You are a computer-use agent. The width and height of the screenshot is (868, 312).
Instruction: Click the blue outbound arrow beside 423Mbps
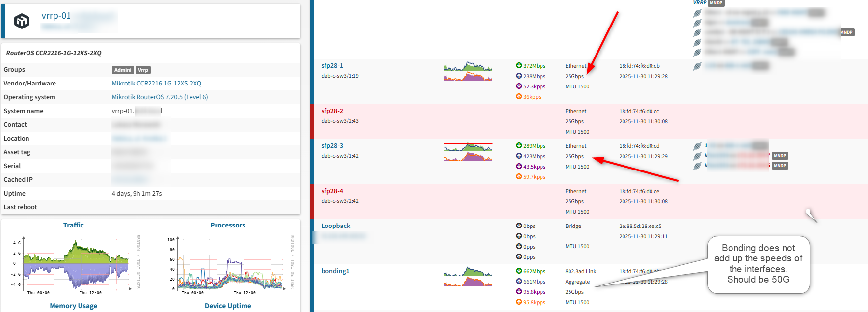coord(519,156)
